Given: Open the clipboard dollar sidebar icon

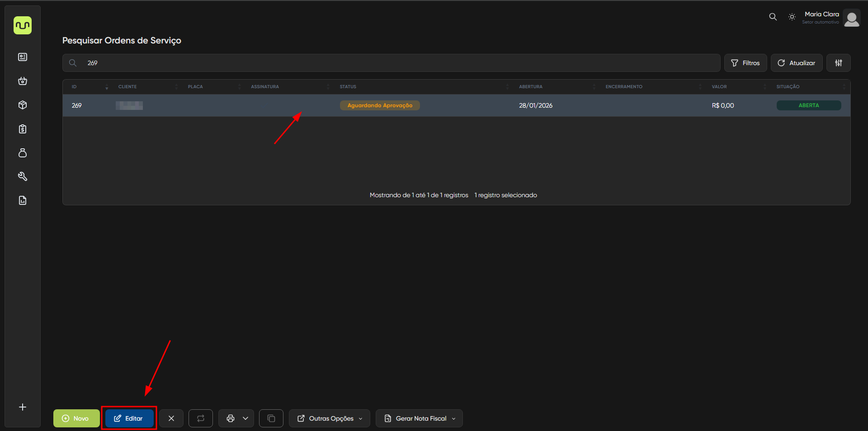Looking at the screenshot, I should coord(23,129).
